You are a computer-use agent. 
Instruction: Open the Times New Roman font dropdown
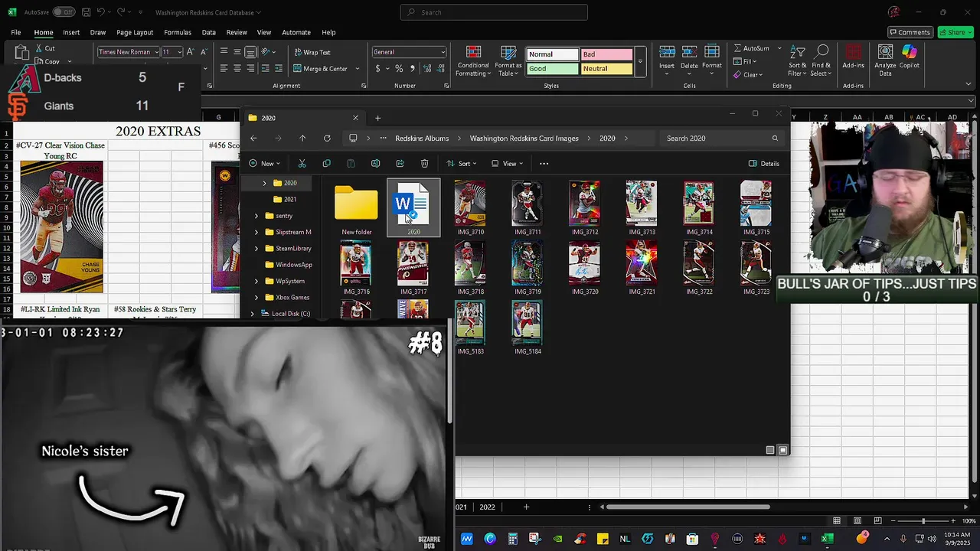(156, 52)
